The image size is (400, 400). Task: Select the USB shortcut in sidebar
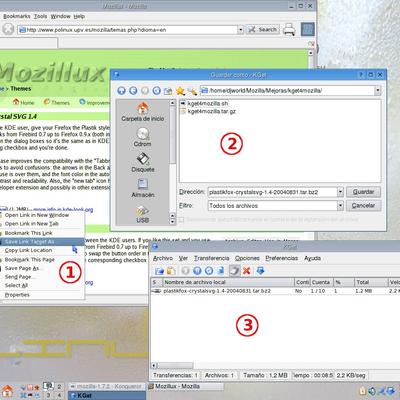[x=143, y=214]
